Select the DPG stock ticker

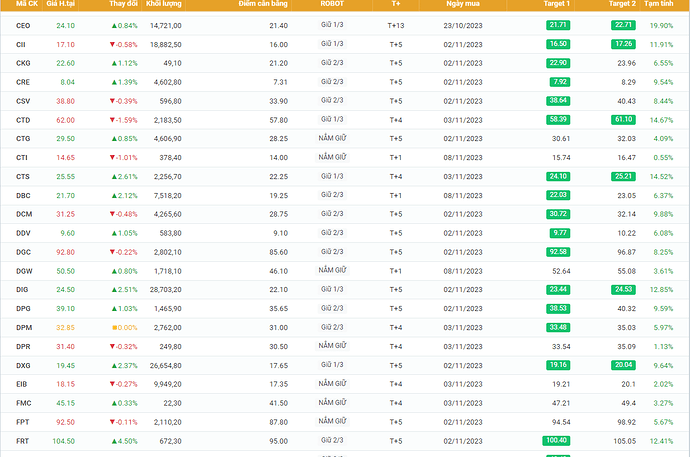coord(23,308)
